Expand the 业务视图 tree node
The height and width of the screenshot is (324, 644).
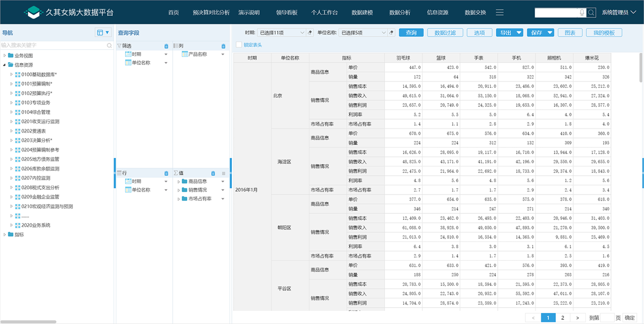5,56
